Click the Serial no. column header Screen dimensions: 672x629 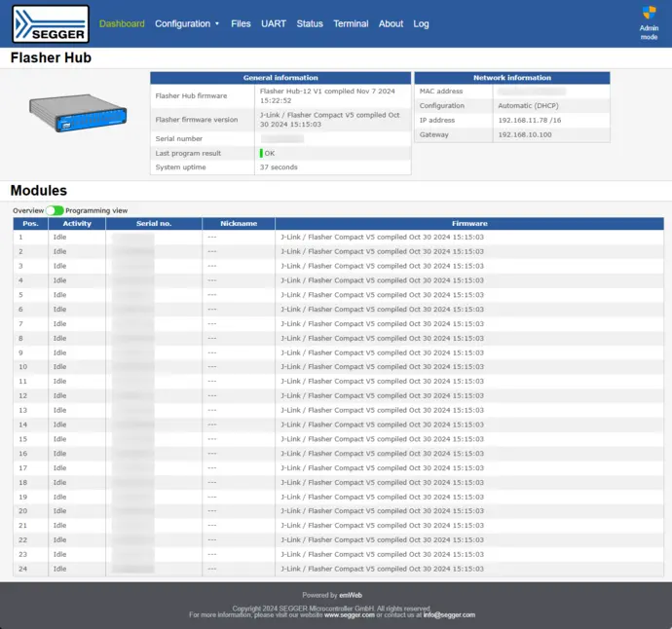tap(154, 224)
